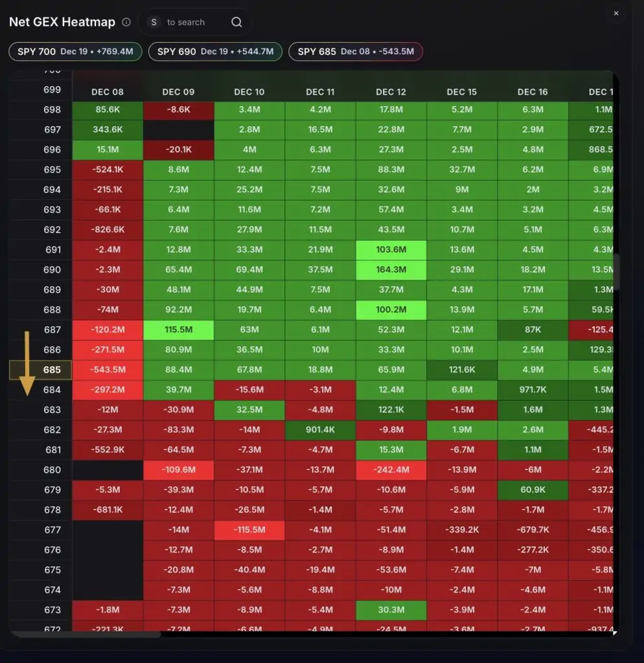Select the highlighted 685 strike row label
644x663 pixels.
[x=41, y=370]
